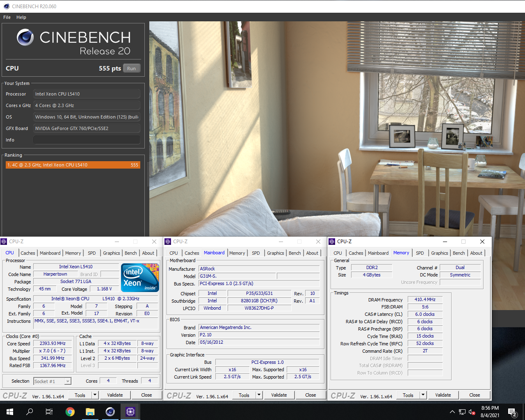The image size is (525, 420).
Task: Click the first CPU-Z window title icon
Action: pyautogui.click(x=4, y=242)
